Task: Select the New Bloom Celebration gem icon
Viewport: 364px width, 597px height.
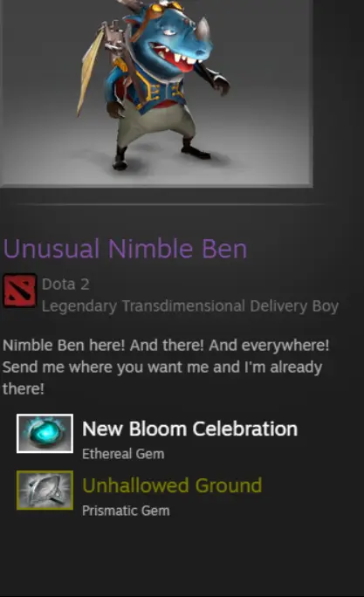Action: pos(45,433)
